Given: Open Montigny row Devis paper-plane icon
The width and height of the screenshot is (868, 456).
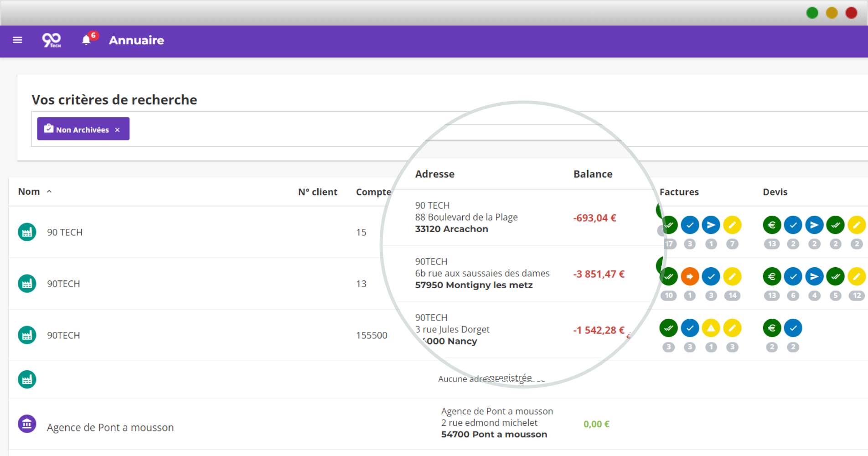Looking at the screenshot, I should tap(815, 276).
